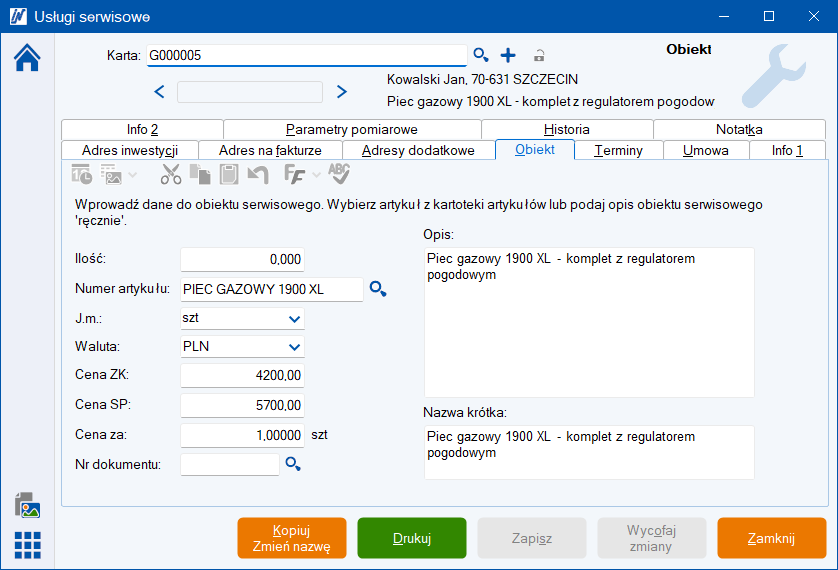
Task: Click the scissors Cut icon
Action: tap(171, 175)
